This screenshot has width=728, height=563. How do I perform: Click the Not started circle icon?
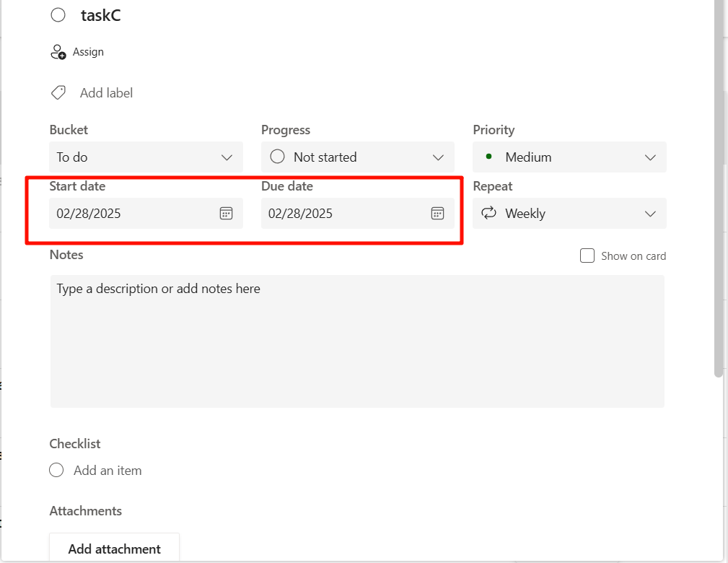click(277, 157)
